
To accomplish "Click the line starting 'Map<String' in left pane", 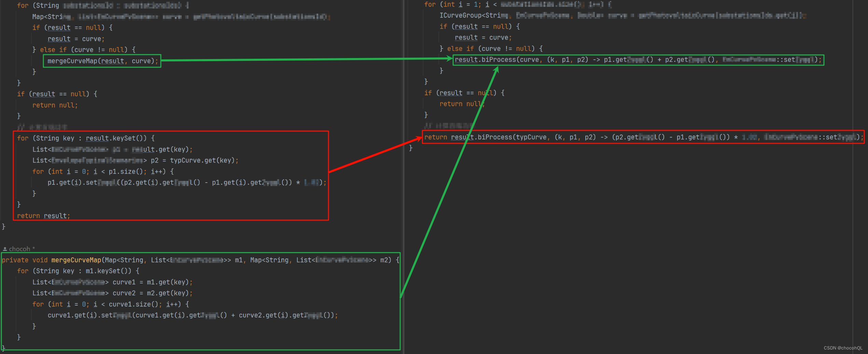I will 181,17.
